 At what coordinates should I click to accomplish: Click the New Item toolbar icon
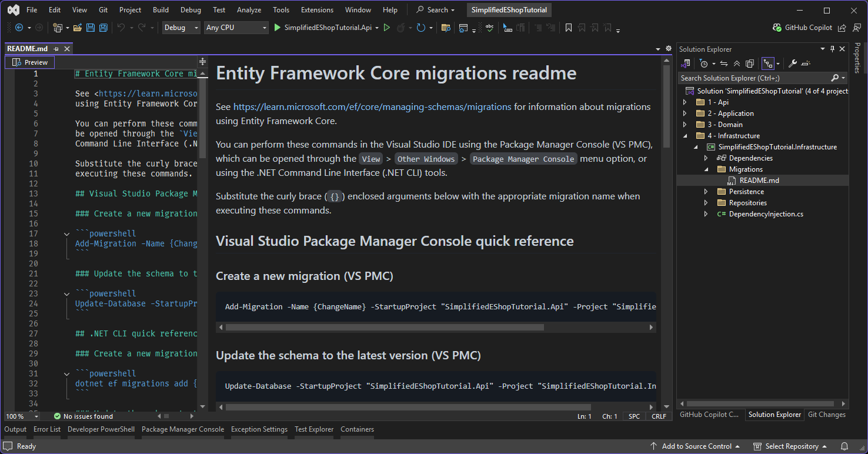(57, 28)
